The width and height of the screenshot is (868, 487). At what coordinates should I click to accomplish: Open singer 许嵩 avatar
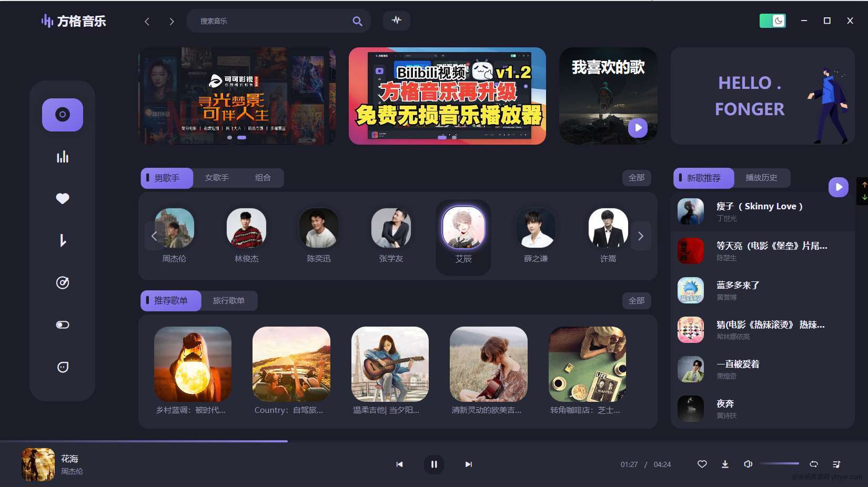pyautogui.click(x=608, y=228)
